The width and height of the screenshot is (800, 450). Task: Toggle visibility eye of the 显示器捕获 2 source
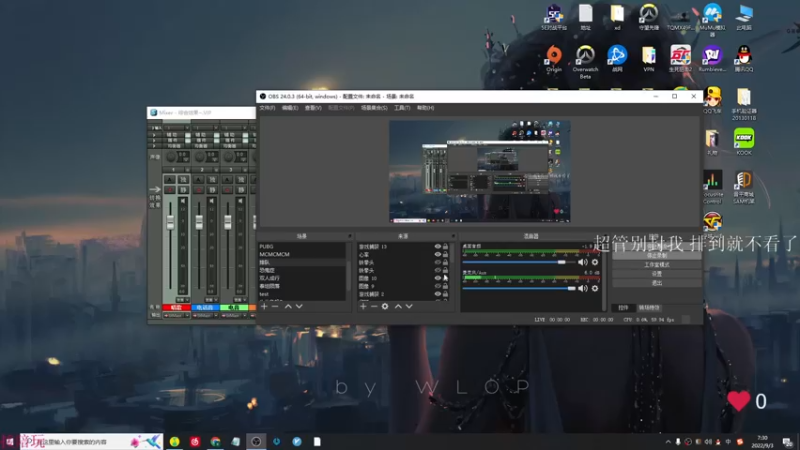coord(437,294)
